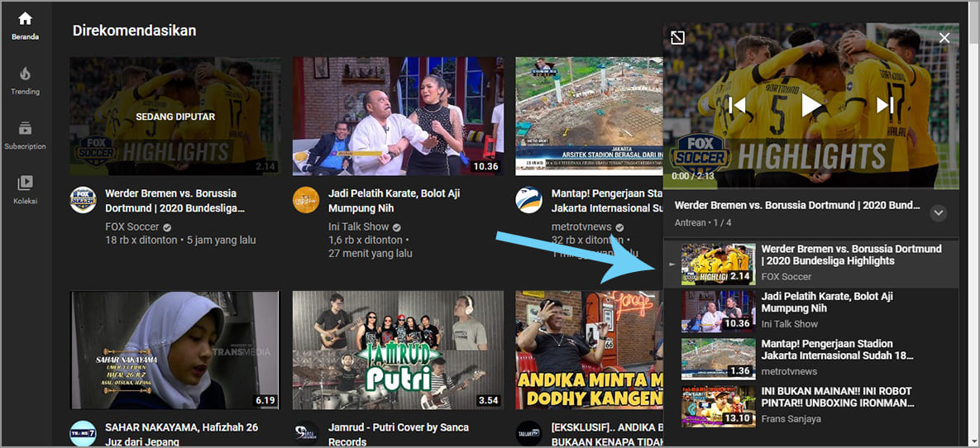Screen dimensions: 980x448
Task: Open the miniplayer video title text
Action: (797, 205)
